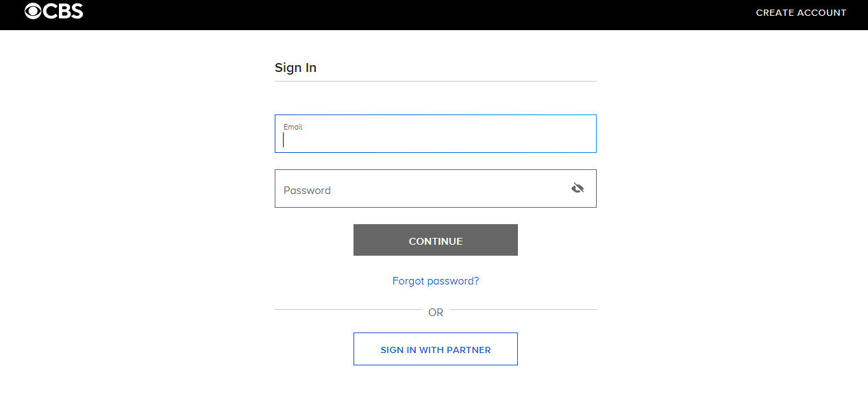Screen dimensions: 868x412
Task: Click the blinking text cursor in Email
Action: [x=284, y=140]
